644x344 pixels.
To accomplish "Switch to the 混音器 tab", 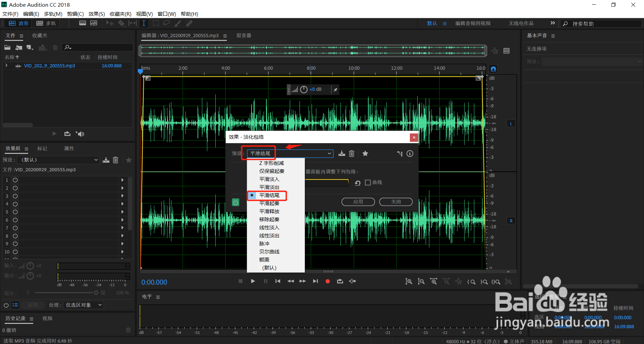I will (244, 36).
